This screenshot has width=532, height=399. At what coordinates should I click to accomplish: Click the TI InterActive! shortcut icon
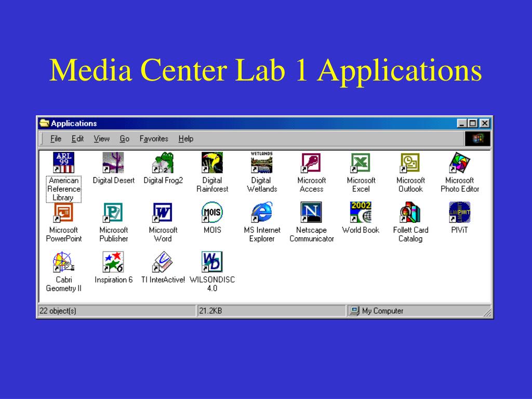coord(163,262)
